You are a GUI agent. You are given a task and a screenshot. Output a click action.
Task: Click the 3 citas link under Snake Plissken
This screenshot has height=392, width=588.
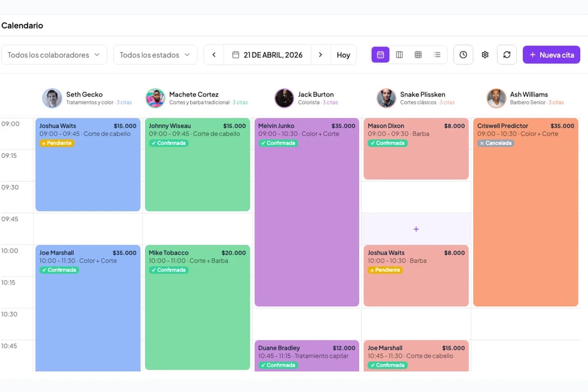(447, 103)
